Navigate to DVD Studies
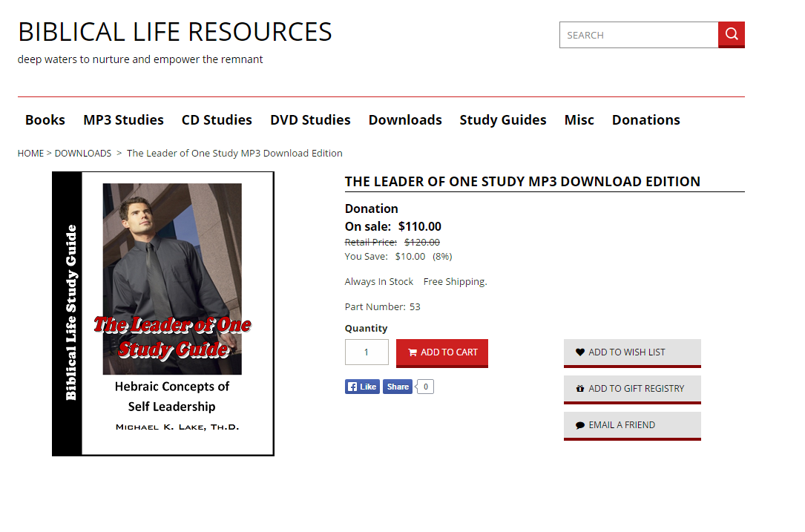Screen dimensions: 805x532 310,120
